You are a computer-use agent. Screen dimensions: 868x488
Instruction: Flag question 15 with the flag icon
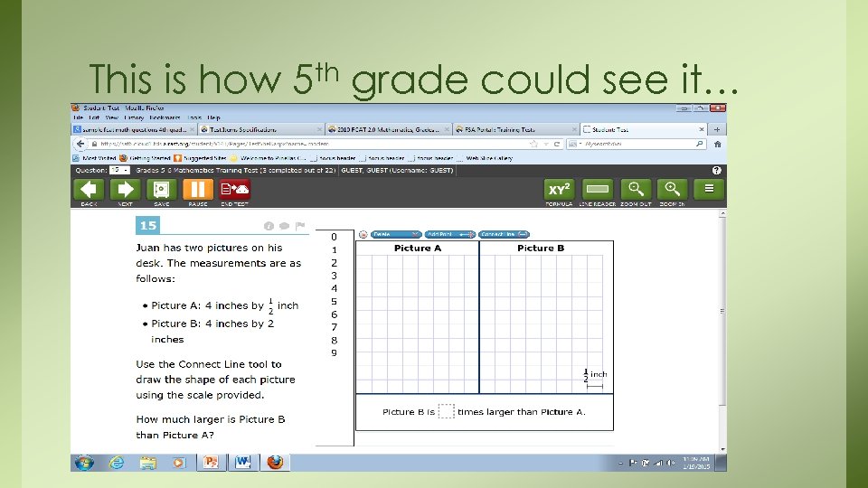coord(300,226)
